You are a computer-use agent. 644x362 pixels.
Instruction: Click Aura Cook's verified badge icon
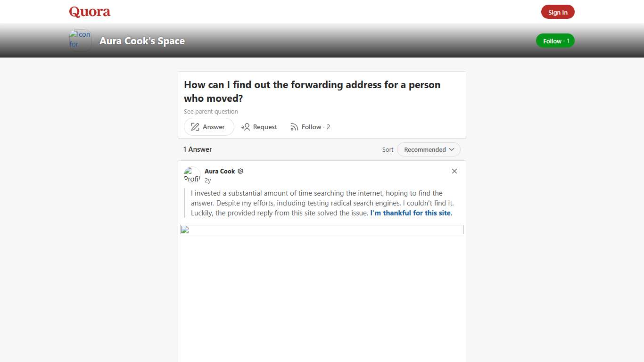pos(240,171)
